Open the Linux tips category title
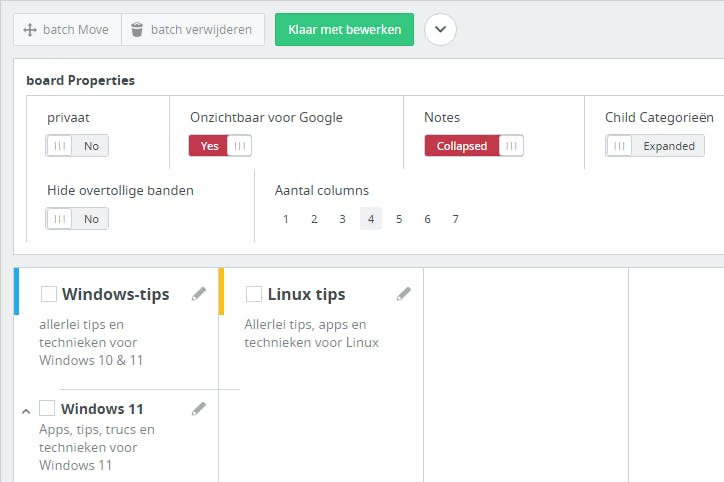This screenshot has width=724, height=482. pyautogui.click(x=306, y=294)
